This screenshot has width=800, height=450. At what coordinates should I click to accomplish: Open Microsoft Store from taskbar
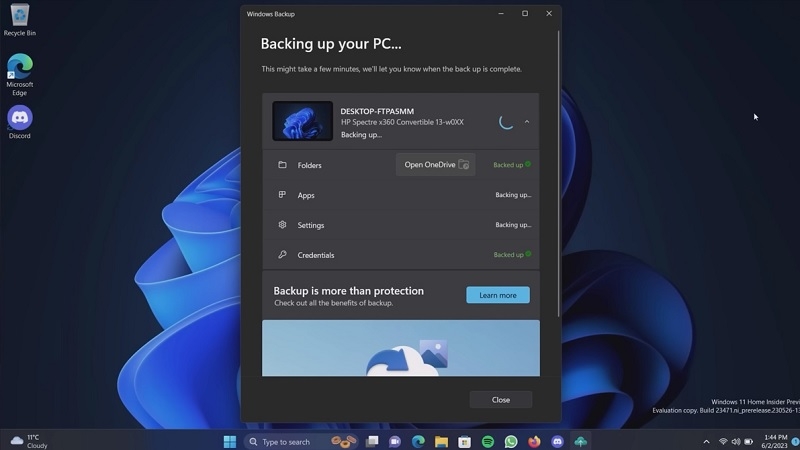[x=464, y=441]
